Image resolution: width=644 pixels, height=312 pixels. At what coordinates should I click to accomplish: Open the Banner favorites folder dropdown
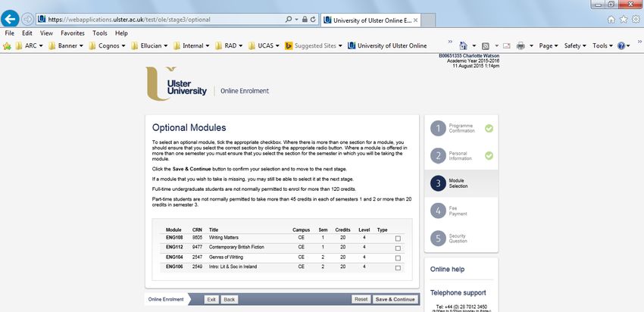(66, 46)
